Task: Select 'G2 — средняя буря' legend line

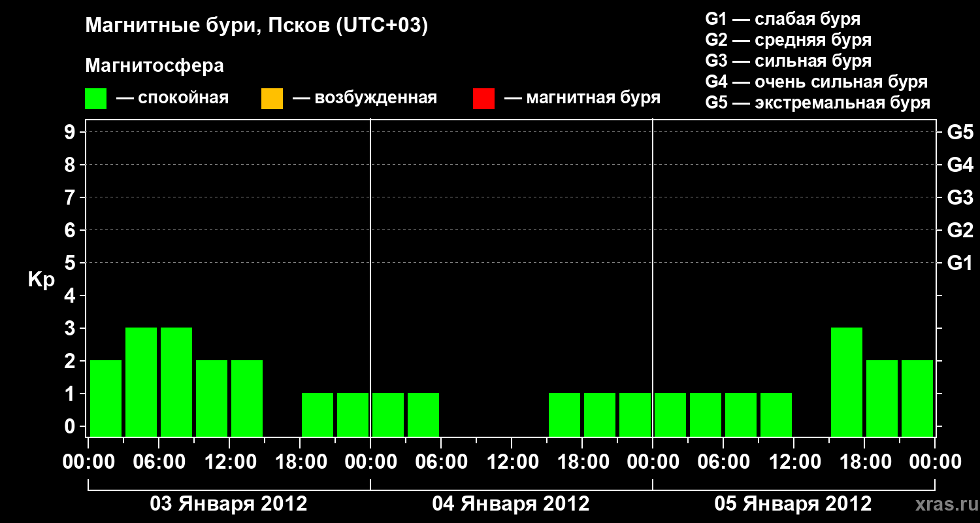Action: point(789,40)
